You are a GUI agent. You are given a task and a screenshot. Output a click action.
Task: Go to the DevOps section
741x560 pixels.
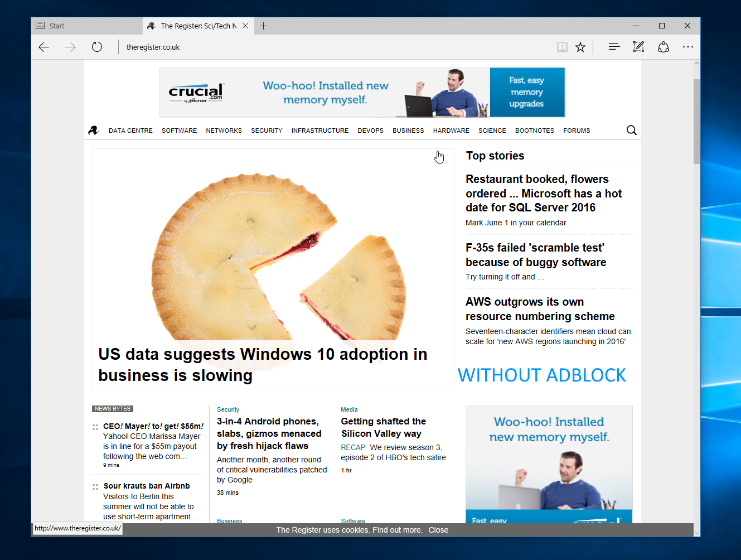[370, 131]
